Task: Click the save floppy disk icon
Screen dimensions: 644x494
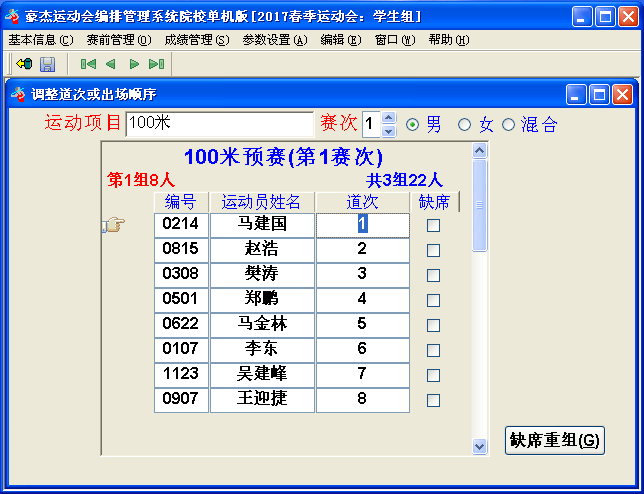Action: click(x=47, y=64)
